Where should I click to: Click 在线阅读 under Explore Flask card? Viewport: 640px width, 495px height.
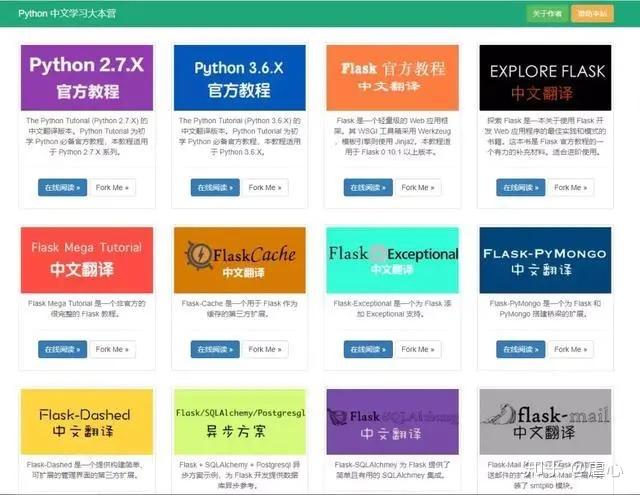[521, 187]
